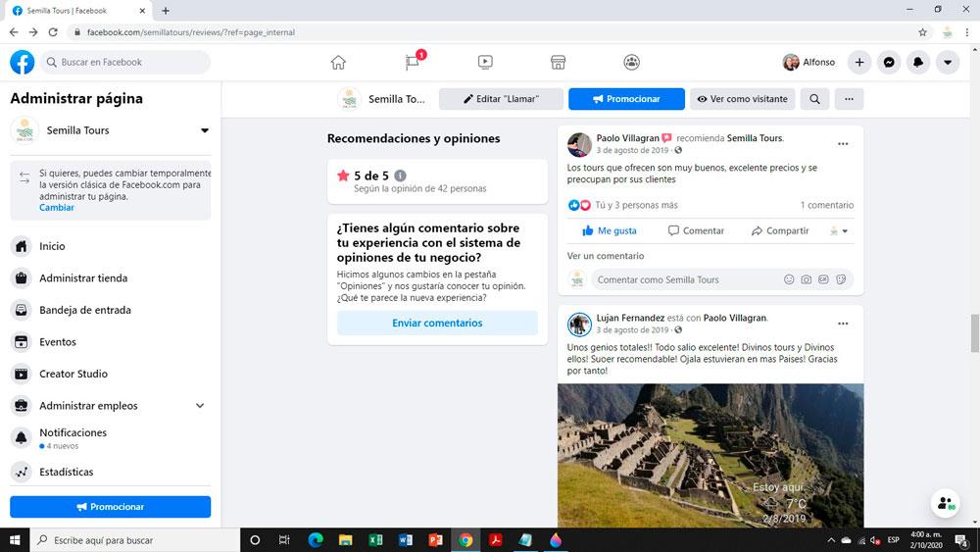Open the Machu Picchu photo
This screenshot has width=980, height=552.
pyautogui.click(x=710, y=456)
